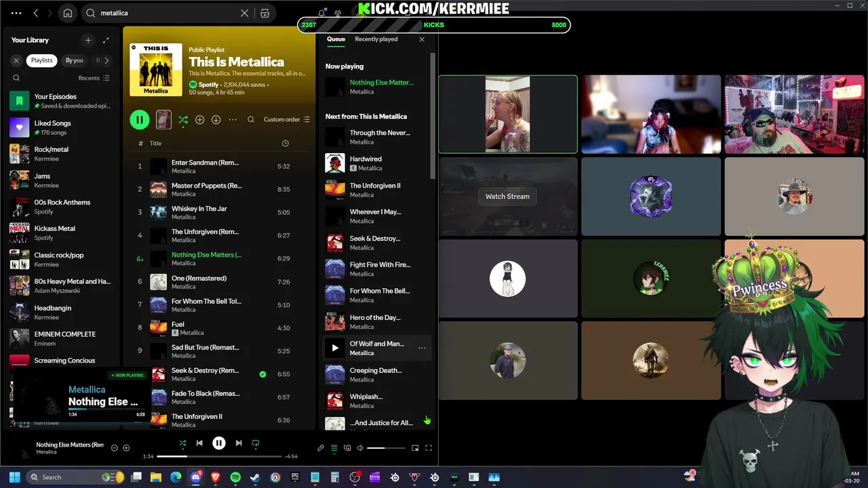Create a playlist with the plus in Your Library

(x=87, y=40)
